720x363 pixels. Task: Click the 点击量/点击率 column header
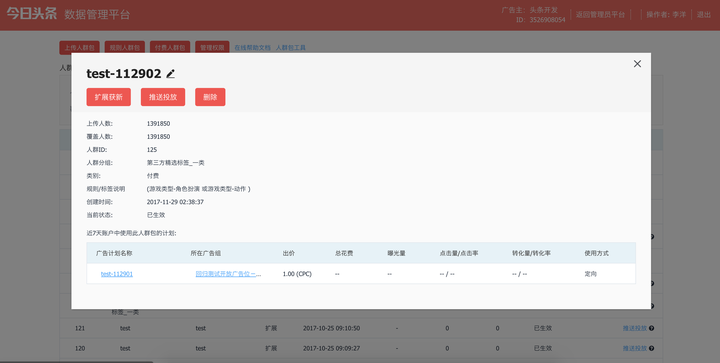pyautogui.click(x=459, y=253)
